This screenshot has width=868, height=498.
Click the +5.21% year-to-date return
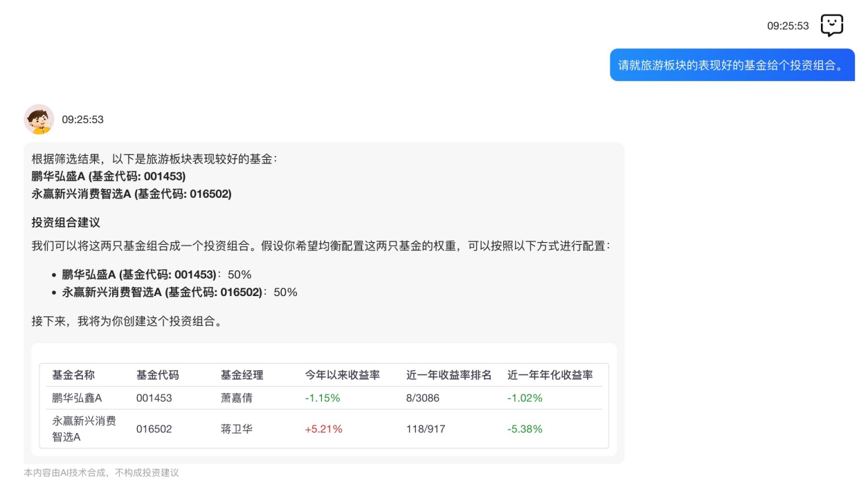tap(324, 429)
